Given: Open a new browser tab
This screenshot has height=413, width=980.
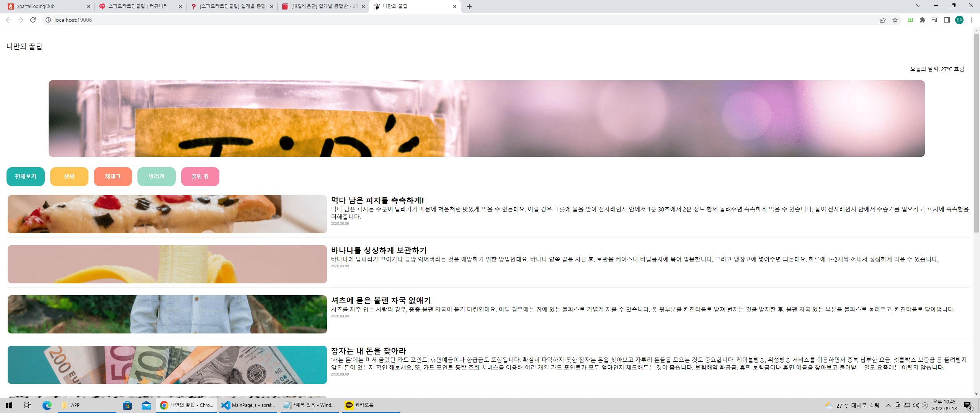Looking at the screenshot, I should pos(469,7).
